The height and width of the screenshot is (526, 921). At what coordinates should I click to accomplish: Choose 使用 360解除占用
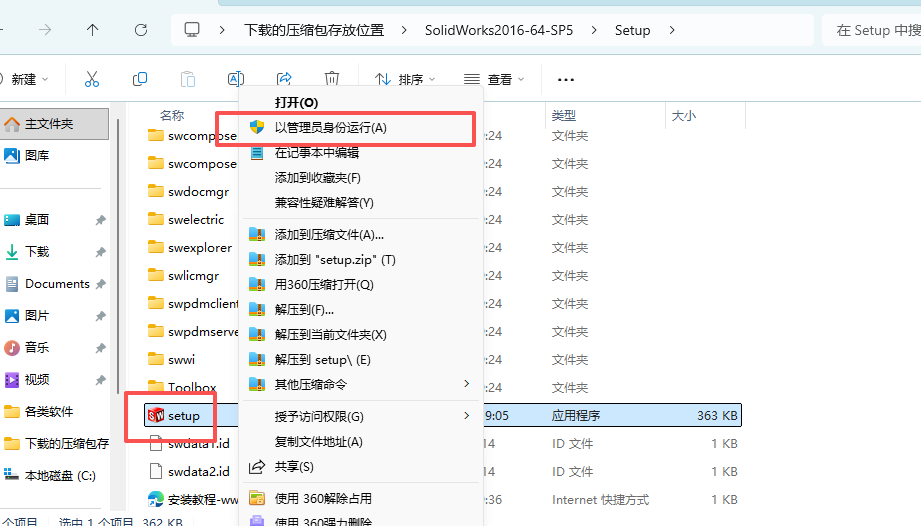361,498
